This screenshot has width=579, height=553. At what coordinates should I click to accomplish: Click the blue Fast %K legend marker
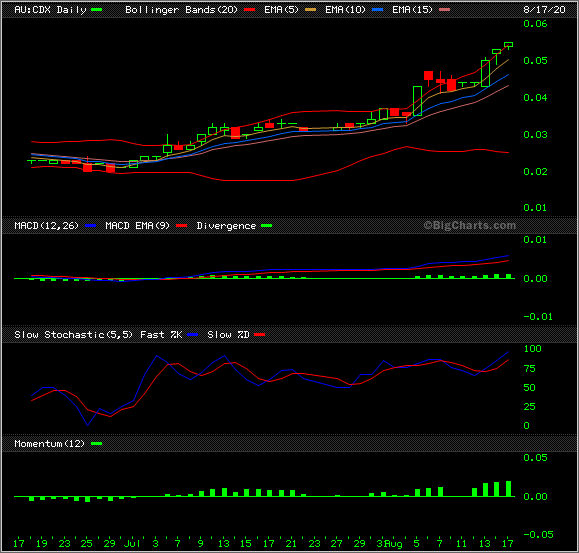193,334
